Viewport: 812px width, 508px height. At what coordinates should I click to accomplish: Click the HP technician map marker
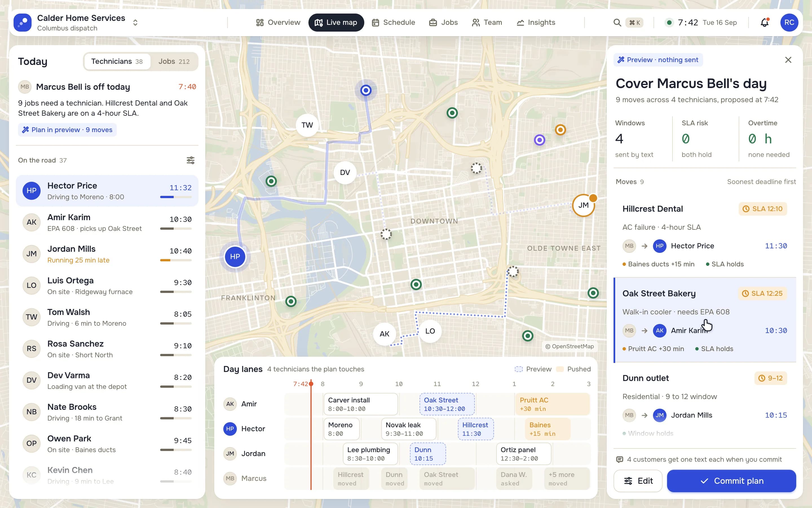235,257
